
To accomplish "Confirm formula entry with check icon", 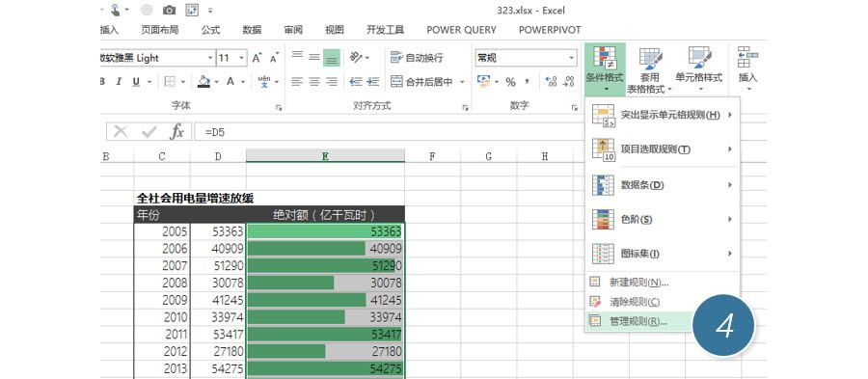I will point(149,132).
